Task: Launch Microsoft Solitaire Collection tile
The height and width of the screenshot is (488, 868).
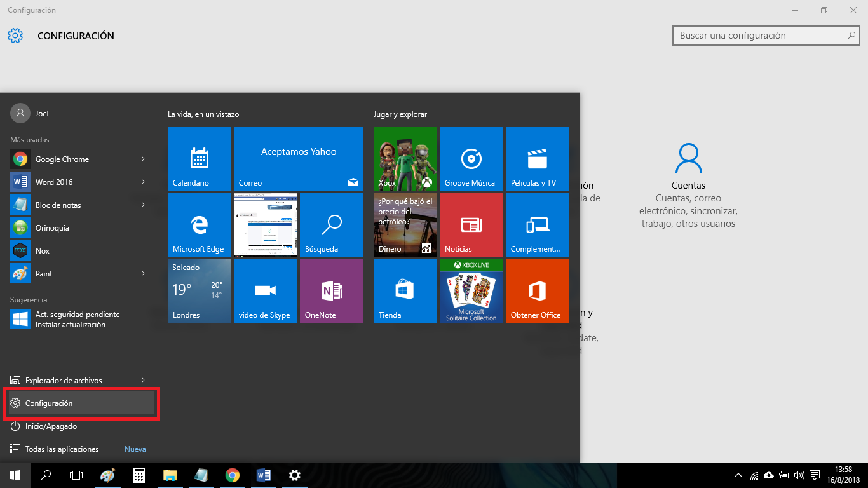Action: click(x=471, y=291)
